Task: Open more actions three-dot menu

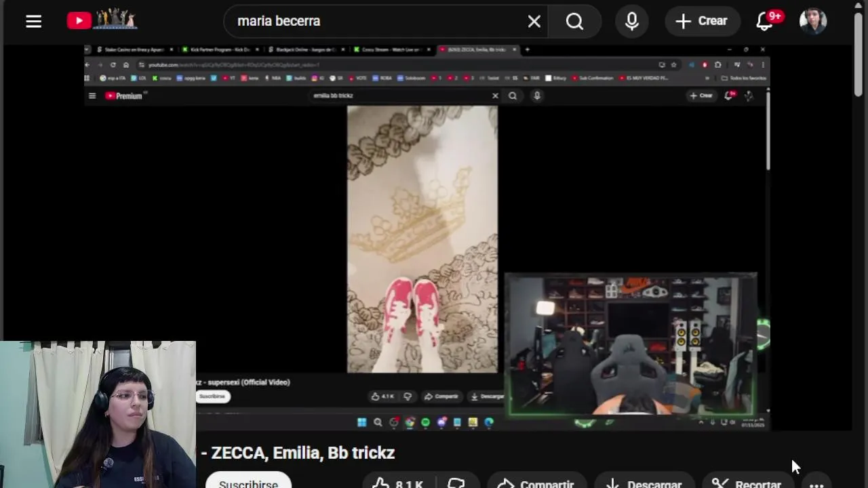Action: coord(816,483)
